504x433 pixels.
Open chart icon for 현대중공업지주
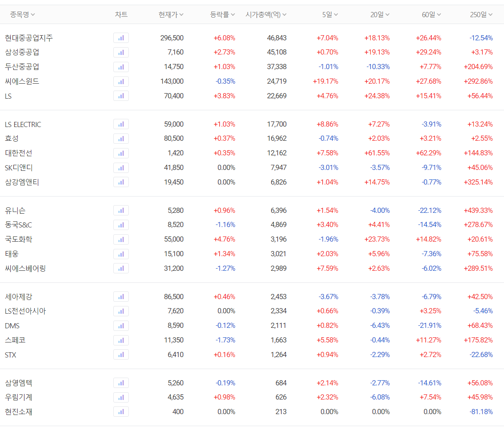121,38
